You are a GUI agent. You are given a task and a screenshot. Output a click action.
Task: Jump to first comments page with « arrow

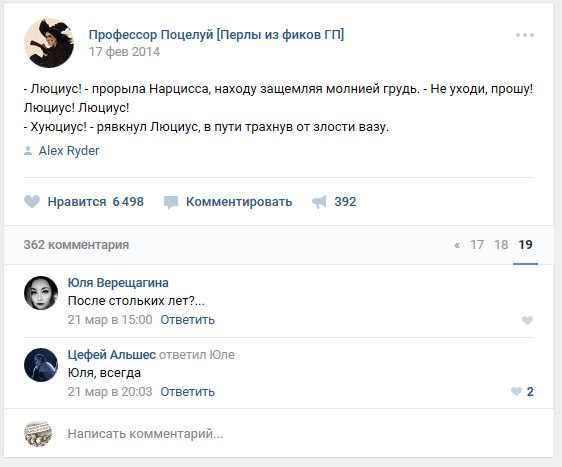(457, 246)
